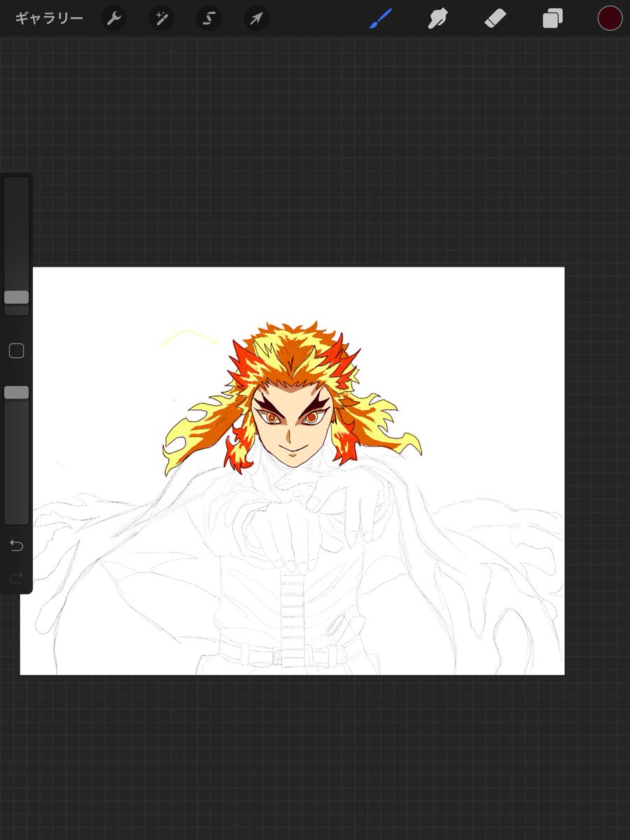Undo the last stroke
Viewport: 630px width, 840px height.
tap(16, 545)
